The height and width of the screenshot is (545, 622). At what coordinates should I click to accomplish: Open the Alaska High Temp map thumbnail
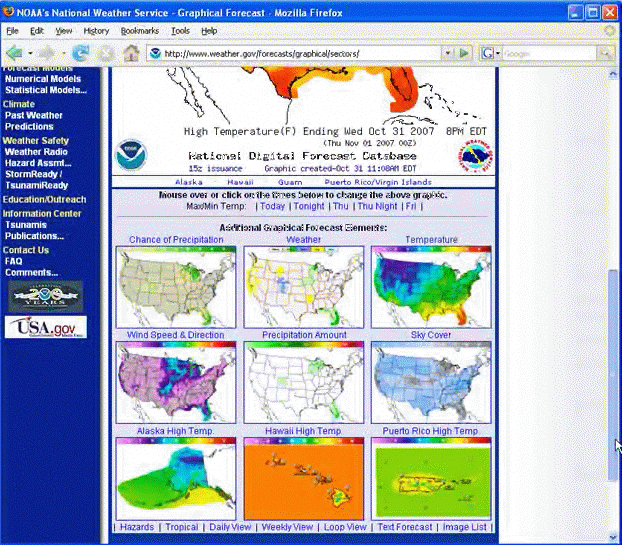click(x=176, y=479)
